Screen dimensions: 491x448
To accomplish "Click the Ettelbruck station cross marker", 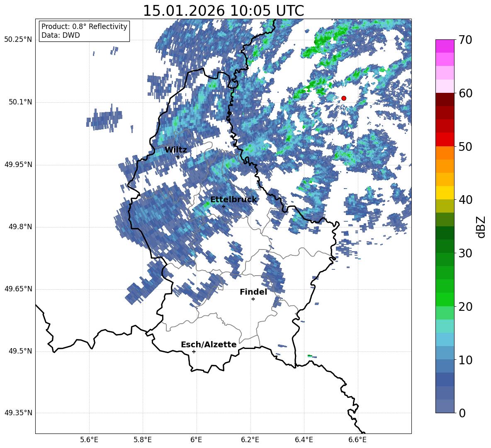I will (224, 206).
